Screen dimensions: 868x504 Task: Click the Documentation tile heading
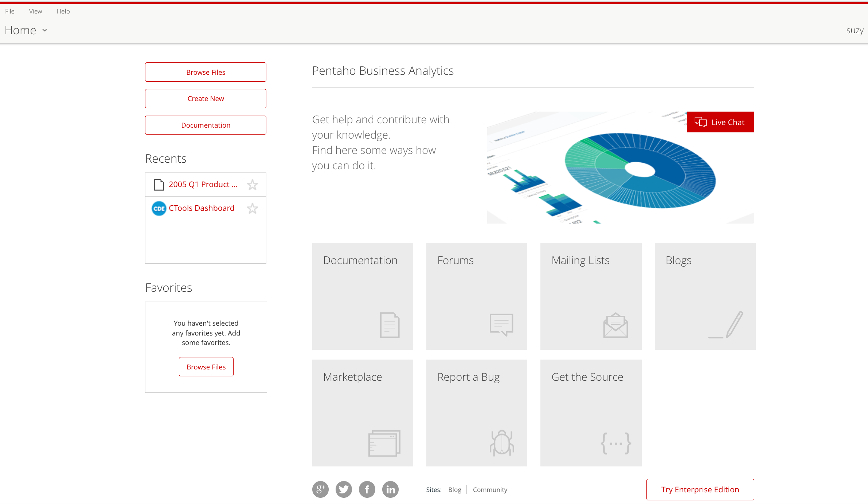(x=360, y=260)
